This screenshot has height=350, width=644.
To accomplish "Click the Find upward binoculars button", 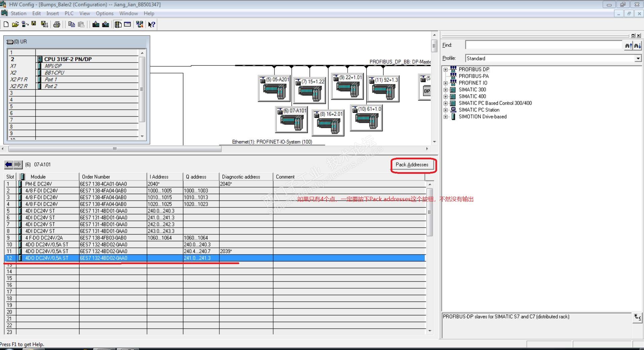I will (x=628, y=45).
